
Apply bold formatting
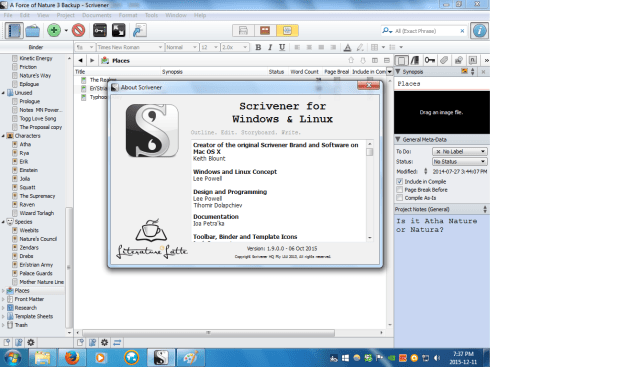click(258, 47)
